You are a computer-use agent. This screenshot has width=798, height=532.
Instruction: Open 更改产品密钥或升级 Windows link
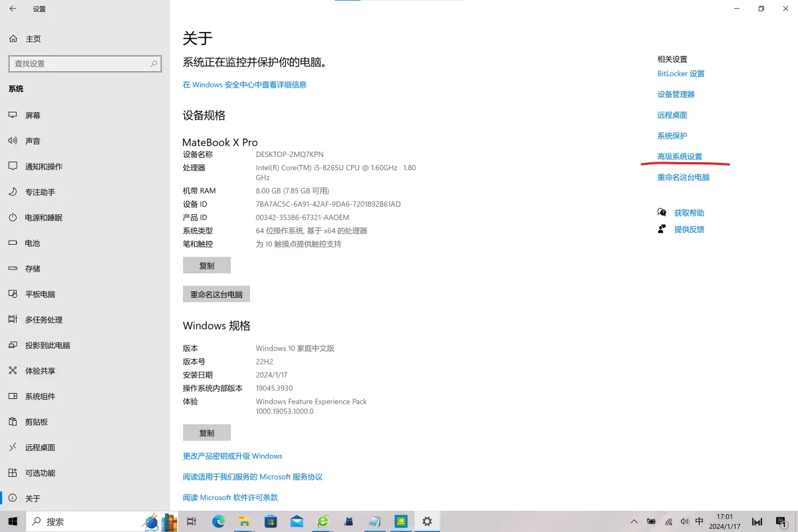[x=233, y=456]
